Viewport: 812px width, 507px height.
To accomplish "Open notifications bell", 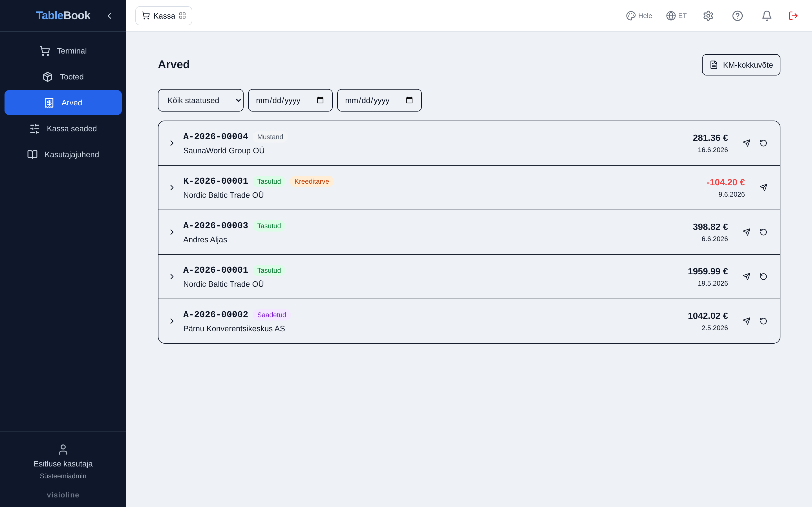I will [767, 16].
